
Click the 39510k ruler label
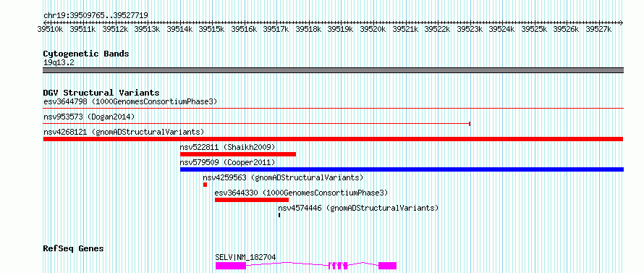[x=50, y=29]
